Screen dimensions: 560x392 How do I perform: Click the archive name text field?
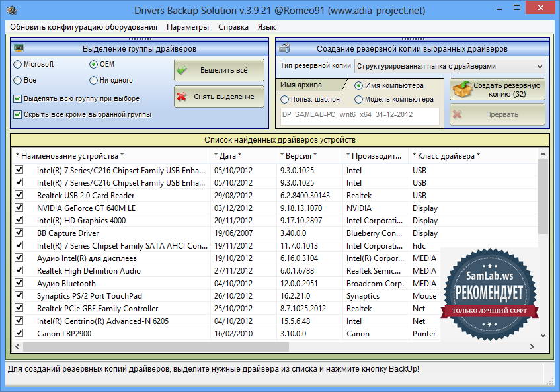[x=360, y=116]
